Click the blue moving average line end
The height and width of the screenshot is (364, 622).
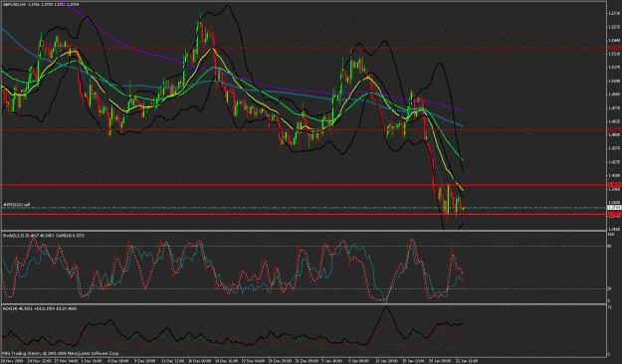[462, 126]
